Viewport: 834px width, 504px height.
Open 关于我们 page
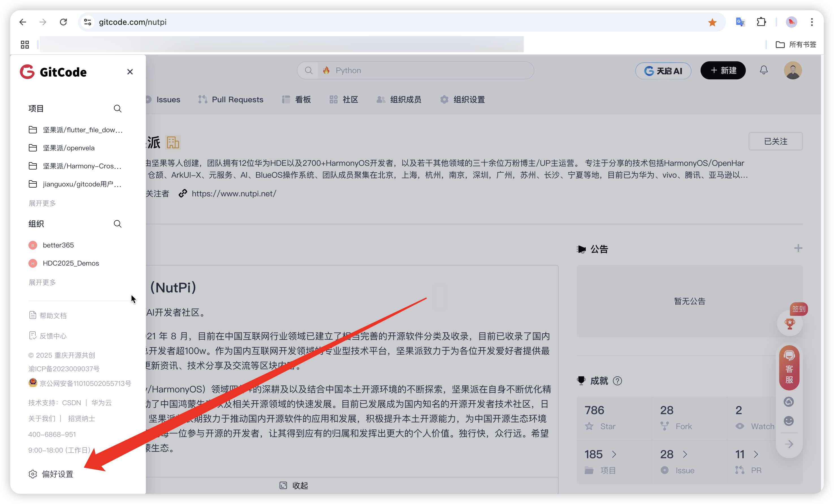42,419
